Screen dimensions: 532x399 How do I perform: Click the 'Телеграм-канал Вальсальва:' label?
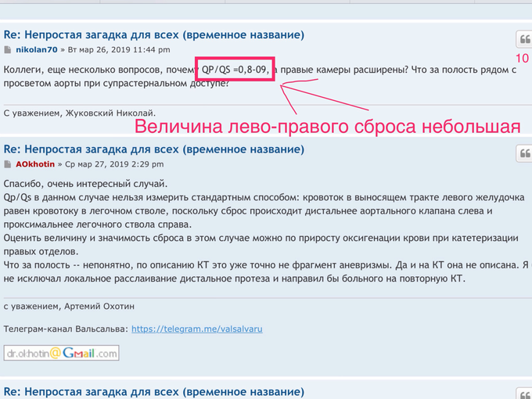point(66,329)
